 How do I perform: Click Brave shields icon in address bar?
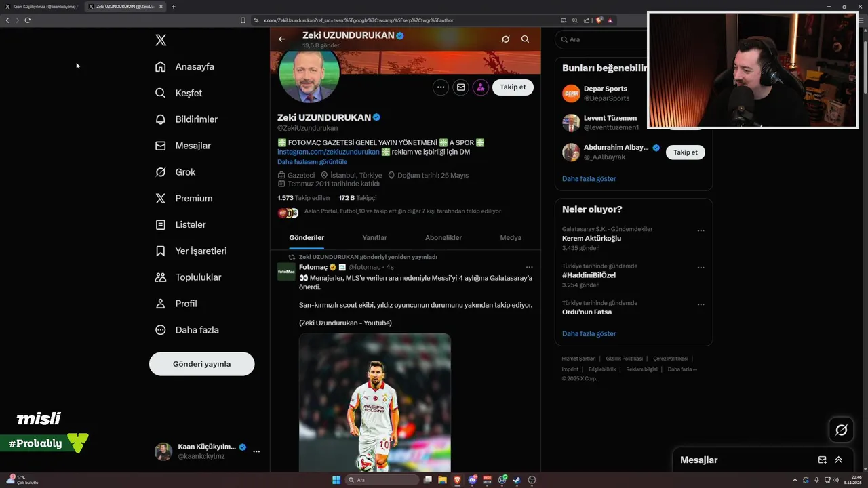[x=599, y=20]
